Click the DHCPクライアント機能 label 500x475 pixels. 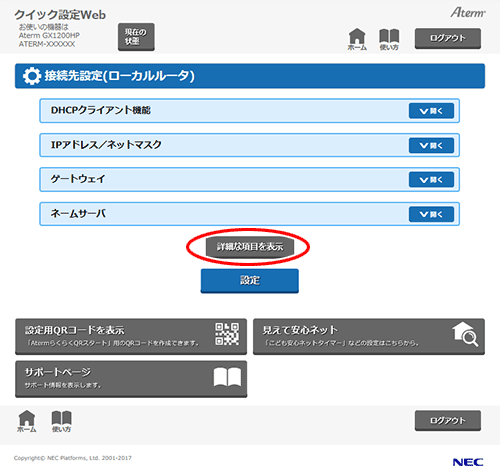[101, 110]
